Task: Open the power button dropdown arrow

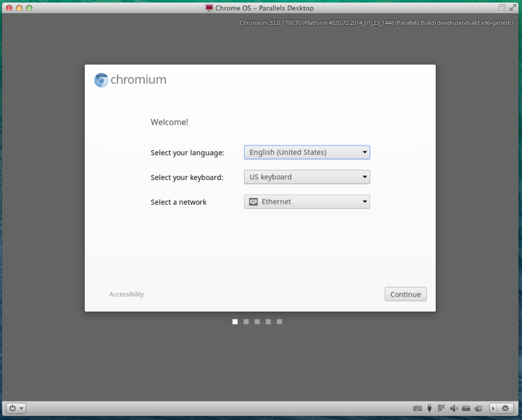Action: pyautogui.click(x=22, y=408)
